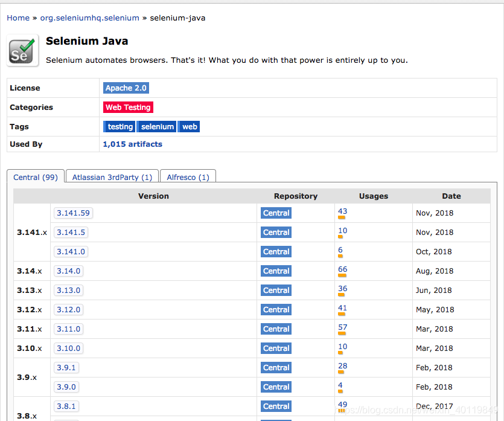
Task: Click Central repository for 3.10.0
Action: [x=276, y=348]
